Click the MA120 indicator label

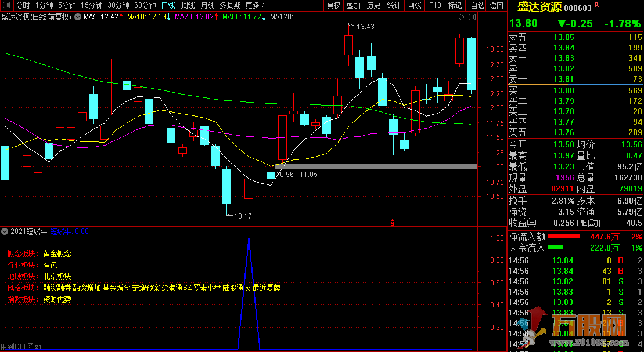point(283,17)
